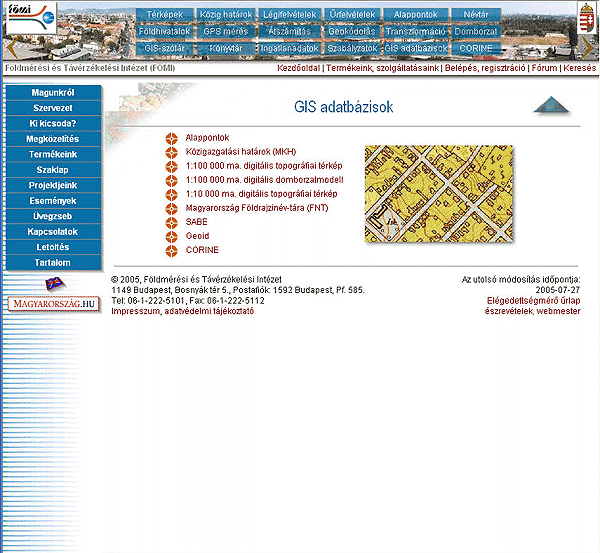The width and height of the screenshot is (600, 553).
Task: Open the Térképek menu in top navigation
Action: 165,15
